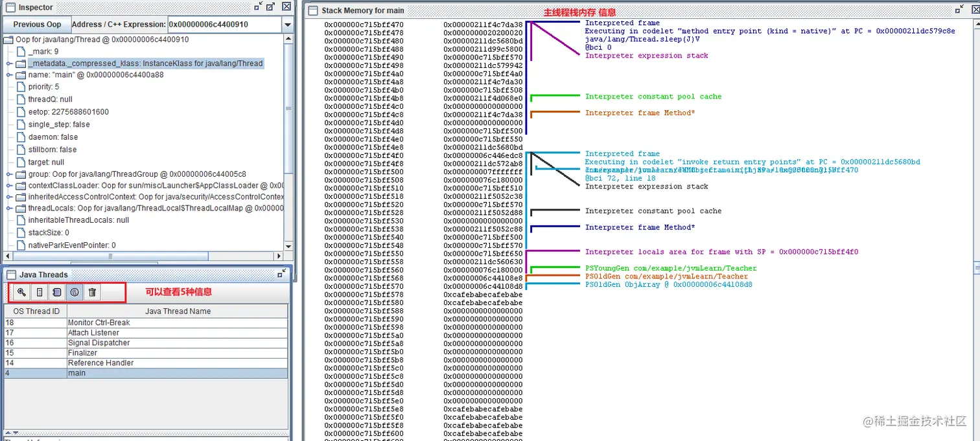Click stack value 0x00000006c44108e8
980x441 pixels.
tap(483, 278)
